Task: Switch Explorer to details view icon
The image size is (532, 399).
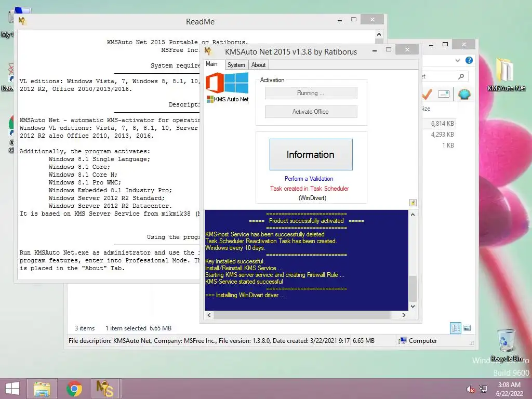Action: click(x=455, y=328)
